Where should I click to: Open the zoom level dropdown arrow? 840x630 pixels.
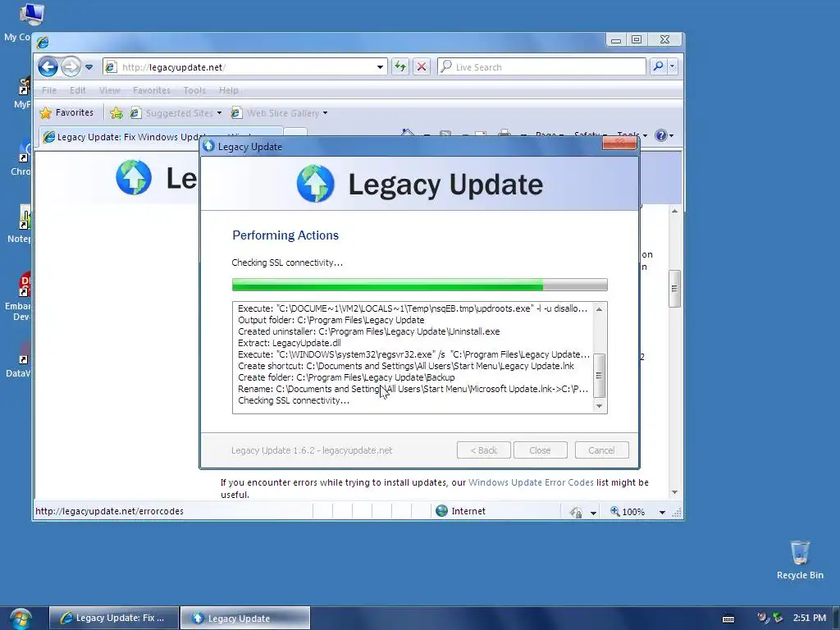pyautogui.click(x=662, y=513)
